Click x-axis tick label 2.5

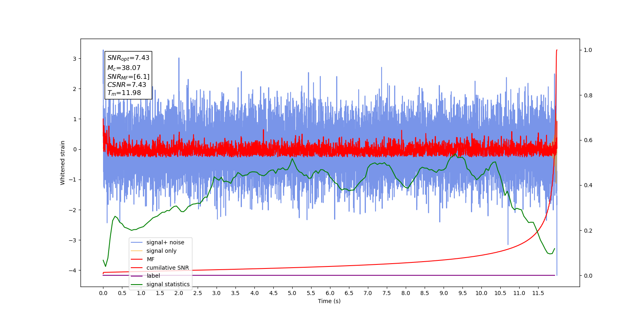click(198, 293)
